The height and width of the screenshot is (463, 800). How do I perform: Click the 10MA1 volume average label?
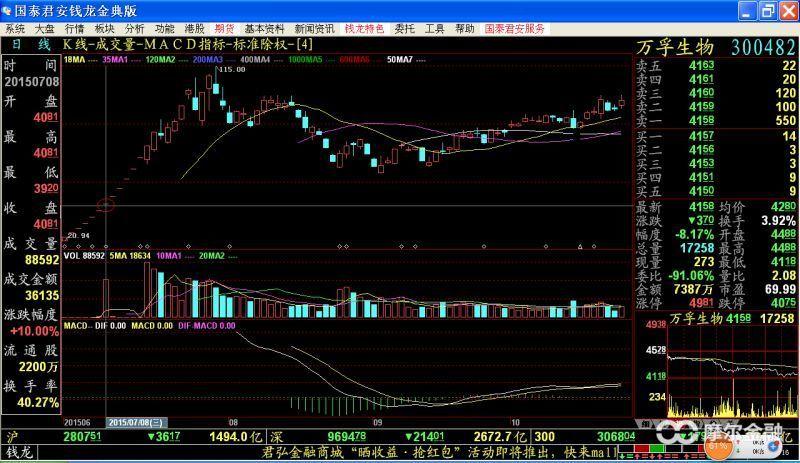coord(169,256)
